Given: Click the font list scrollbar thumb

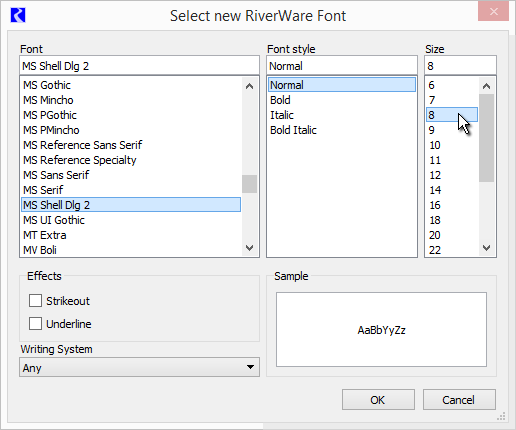Looking at the screenshot, I should [x=249, y=184].
